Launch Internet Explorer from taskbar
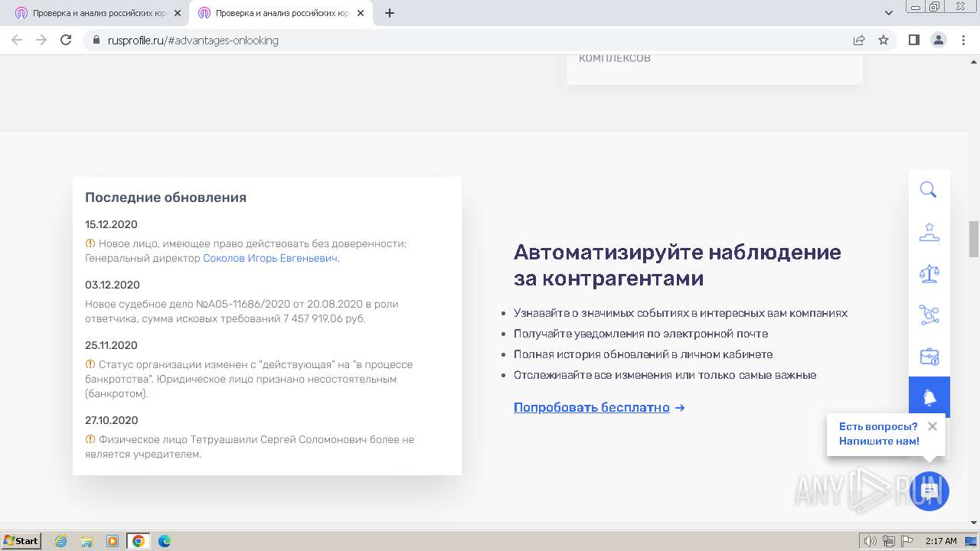 [x=61, y=541]
